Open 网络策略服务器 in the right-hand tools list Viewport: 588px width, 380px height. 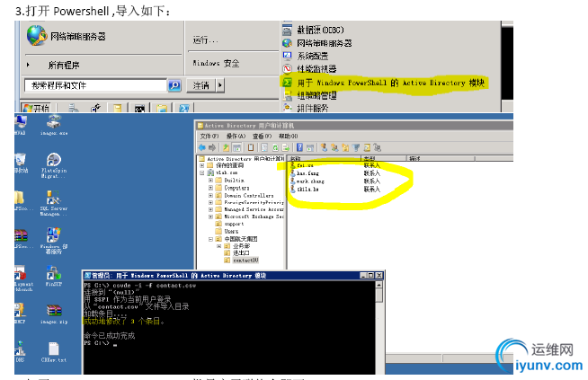tap(316, 43)
